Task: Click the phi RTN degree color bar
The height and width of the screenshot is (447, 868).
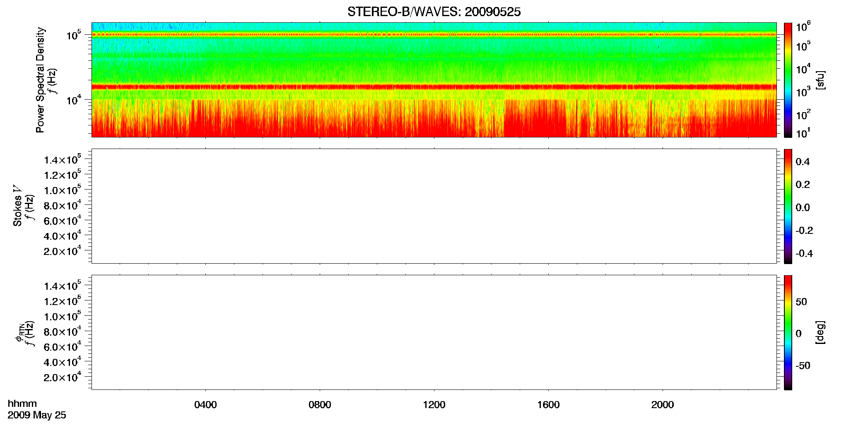Action: (788, 332)
